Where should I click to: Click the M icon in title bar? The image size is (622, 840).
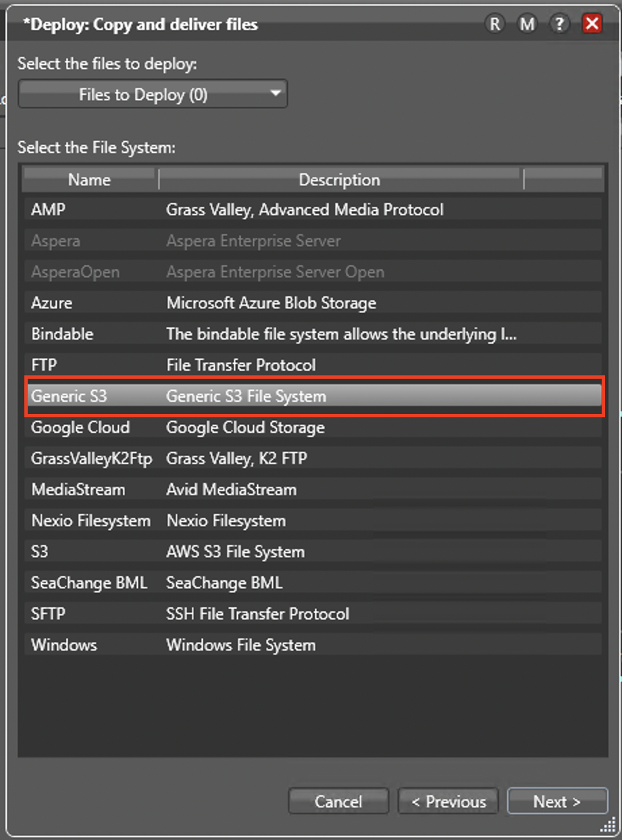click(x=527, y=24)
